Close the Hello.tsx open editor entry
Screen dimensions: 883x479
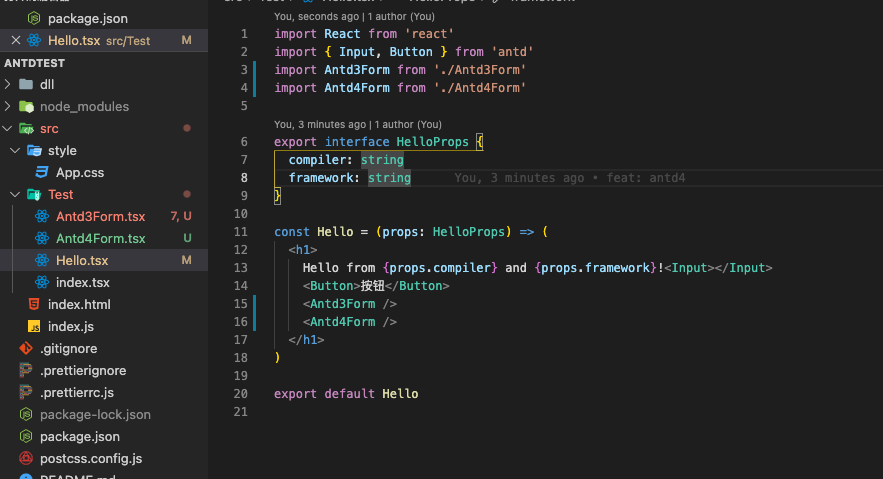coord(16,40)
